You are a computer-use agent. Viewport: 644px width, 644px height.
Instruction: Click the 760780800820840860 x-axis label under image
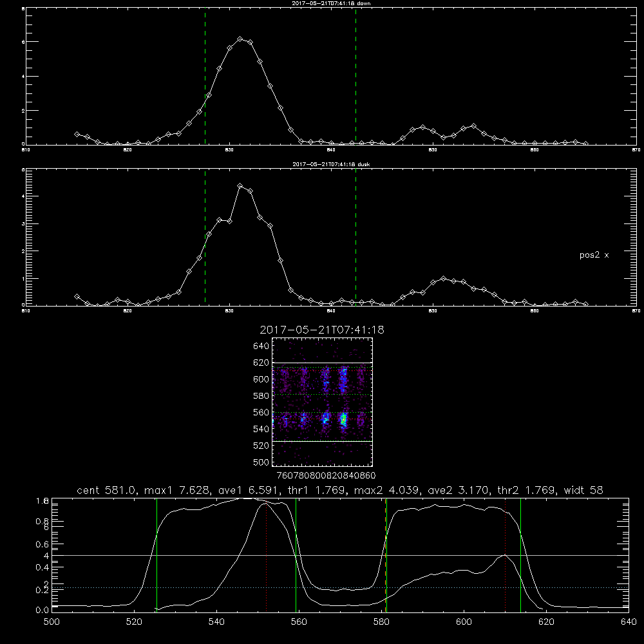[326, 475]
